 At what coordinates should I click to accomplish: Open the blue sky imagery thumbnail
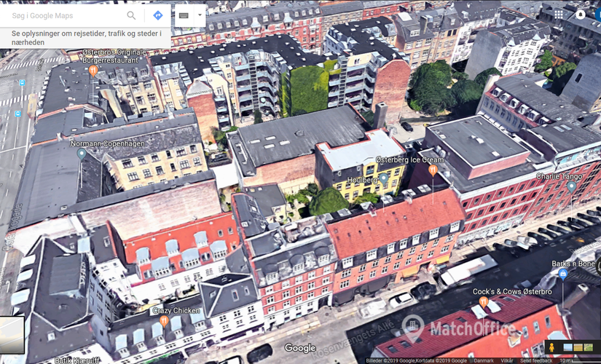pyautogui.click(x=567, y=347)
